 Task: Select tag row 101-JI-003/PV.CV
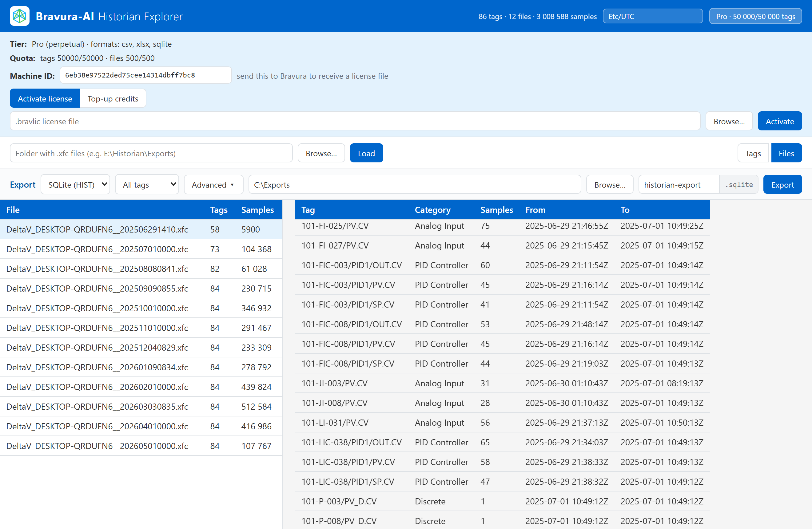pos(502,383)
